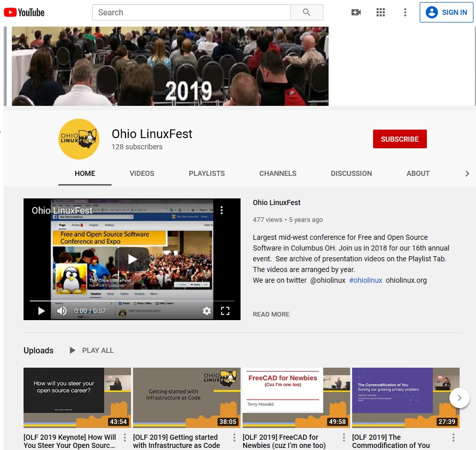Click the OLF 2019 Keynote video title
This screenshot has height=450, width=476.
point(70,441)
